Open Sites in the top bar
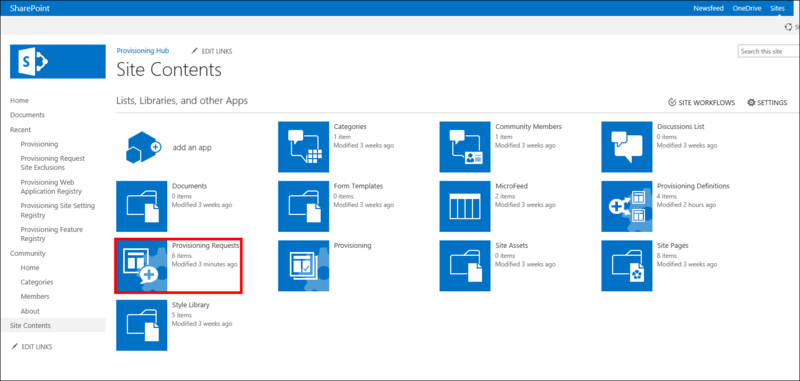The image size is (800, 381). click(778, 8)
